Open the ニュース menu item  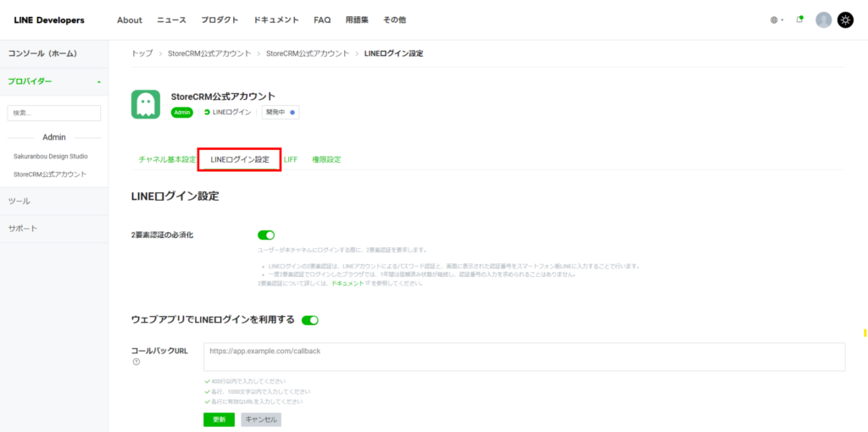[171, 20]
